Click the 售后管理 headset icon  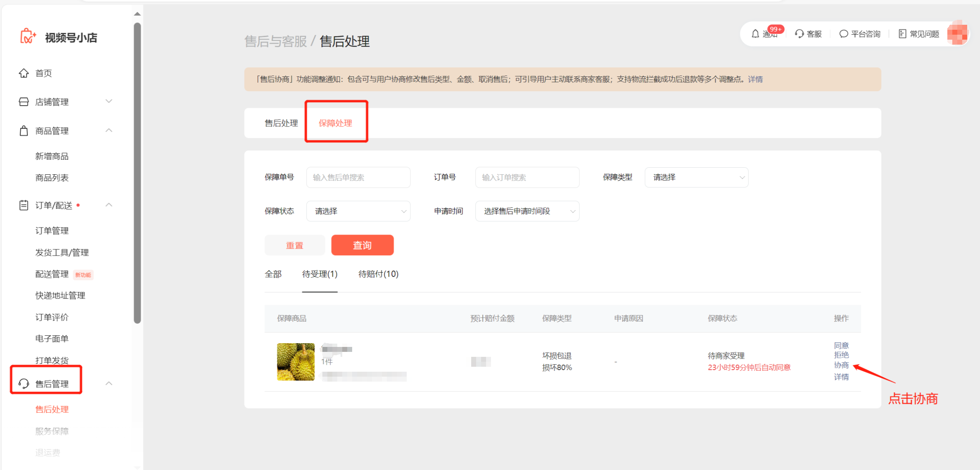pyautogui.click(x=24, y=384)
